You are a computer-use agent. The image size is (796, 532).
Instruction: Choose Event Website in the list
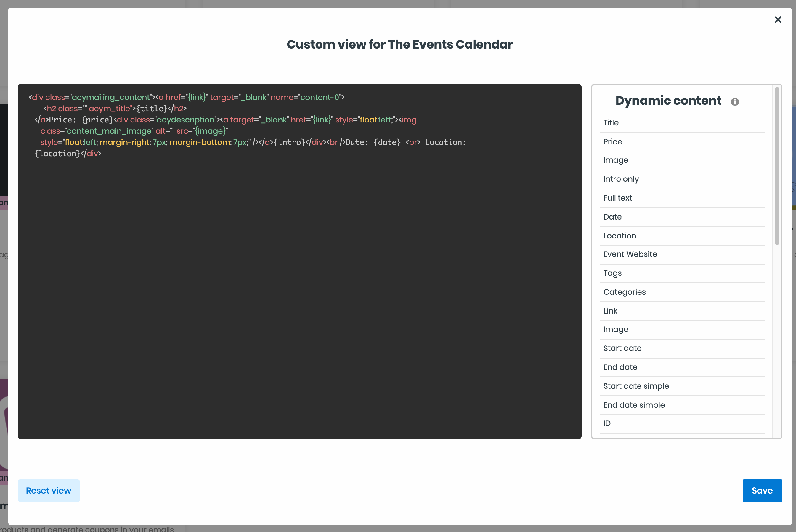(x=682, y=254)
